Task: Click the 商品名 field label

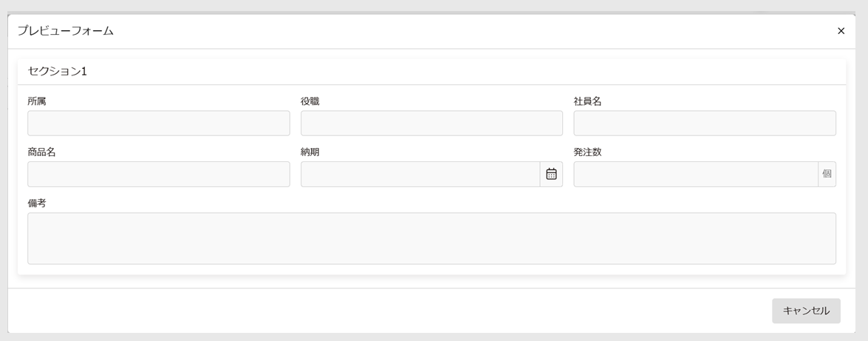Action: pos(41,152)
